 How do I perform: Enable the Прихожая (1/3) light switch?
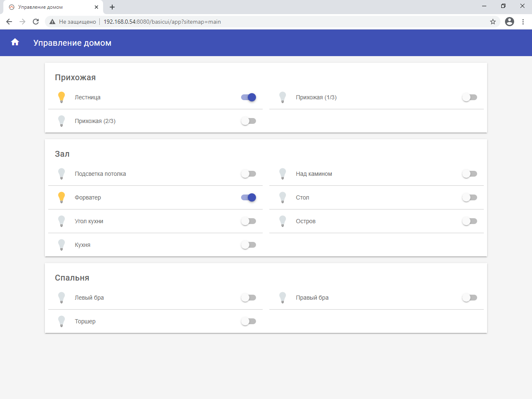pos(470,97)
